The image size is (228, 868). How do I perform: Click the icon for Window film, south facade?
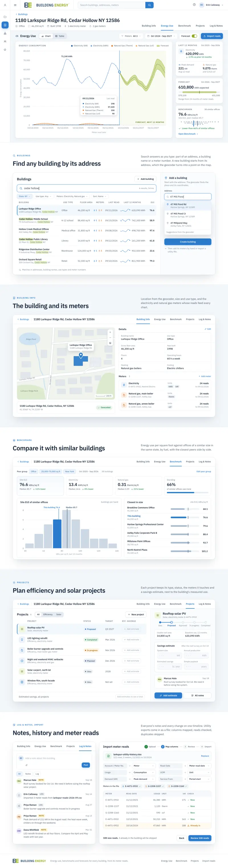click(22, 682)
